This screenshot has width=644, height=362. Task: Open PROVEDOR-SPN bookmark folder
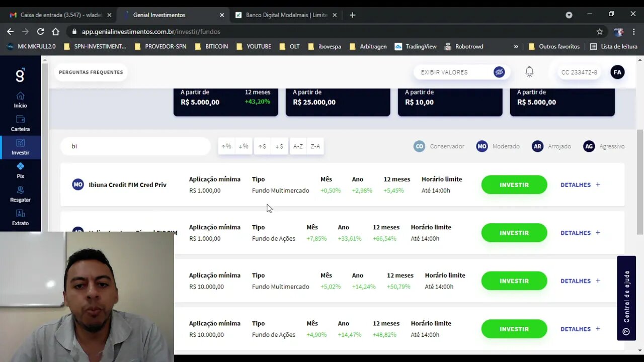pos(160,46)
